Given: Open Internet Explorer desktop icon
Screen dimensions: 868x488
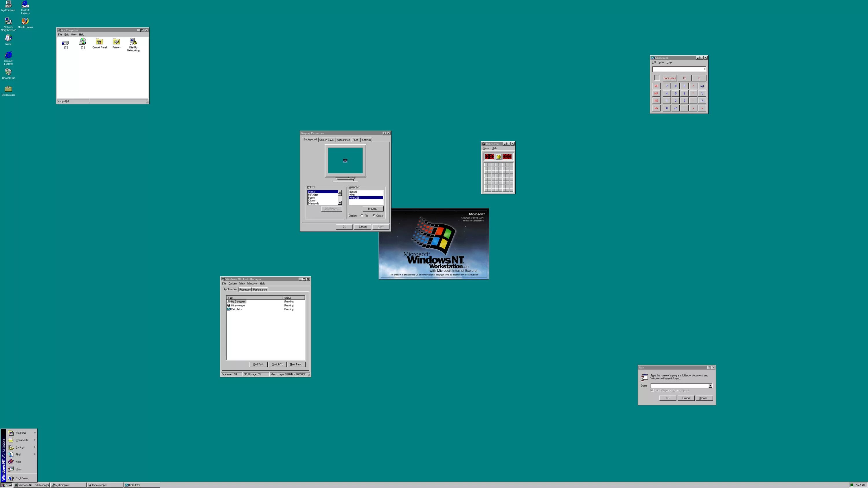Looking at the screenshot, I should point(8,55).
